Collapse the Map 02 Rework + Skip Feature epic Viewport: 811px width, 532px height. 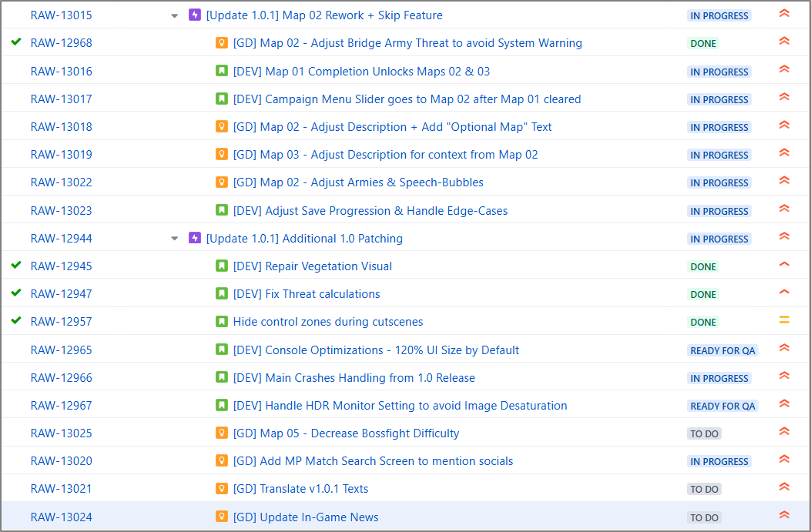pyautogui.click(x=175, y=16)
